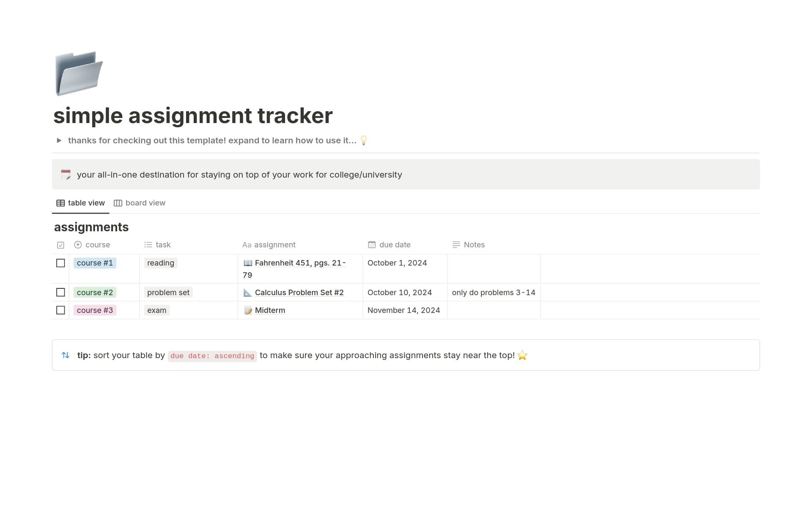The height and width of the screenshot is (507, 812).
Task: Check the Calculus Problem Set #2 checkbox
Action: point(60,292)
